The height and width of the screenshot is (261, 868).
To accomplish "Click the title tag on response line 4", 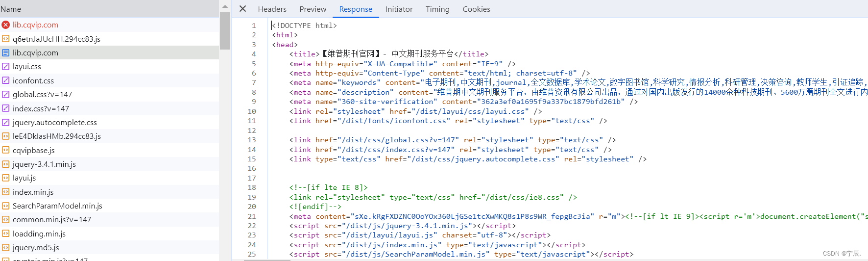I will (x=389, y=54).
